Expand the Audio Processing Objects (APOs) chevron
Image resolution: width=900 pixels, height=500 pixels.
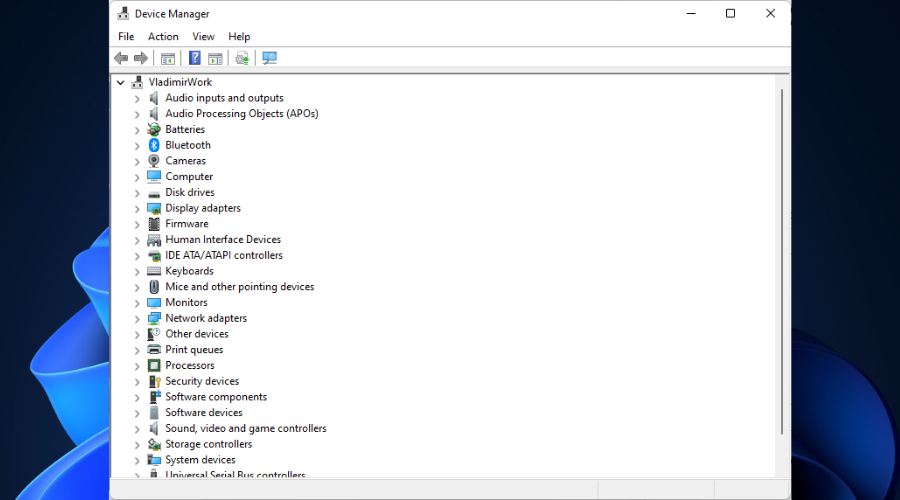pos(137,114)
